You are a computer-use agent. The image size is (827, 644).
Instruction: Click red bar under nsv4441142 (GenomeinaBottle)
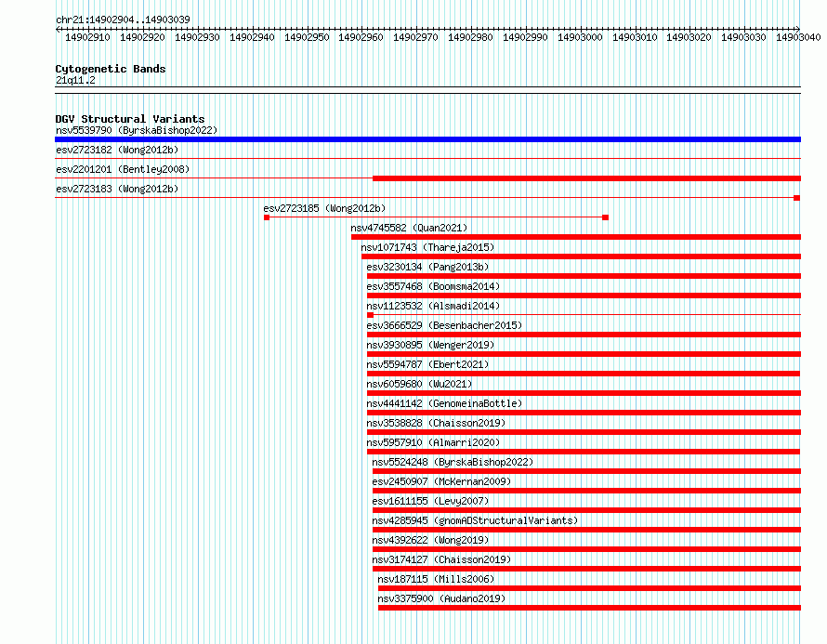tap(584, 413)
